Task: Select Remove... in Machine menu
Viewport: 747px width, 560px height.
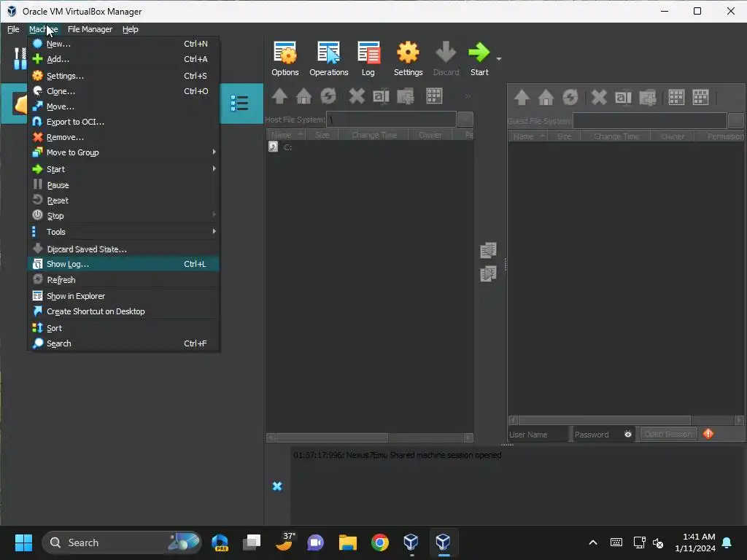Action: pos(124,137)
